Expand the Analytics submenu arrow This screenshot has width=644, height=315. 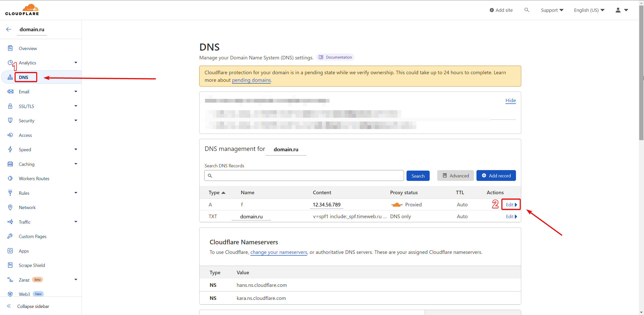click(x=76, y=63)
